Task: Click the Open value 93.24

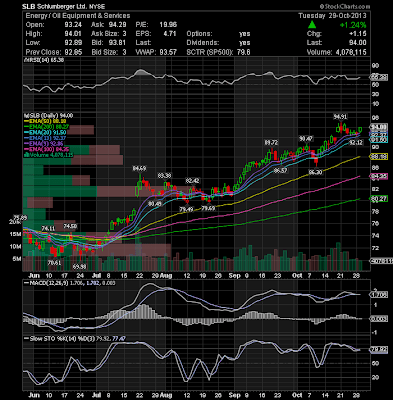Action: click(x=73, y=25)
